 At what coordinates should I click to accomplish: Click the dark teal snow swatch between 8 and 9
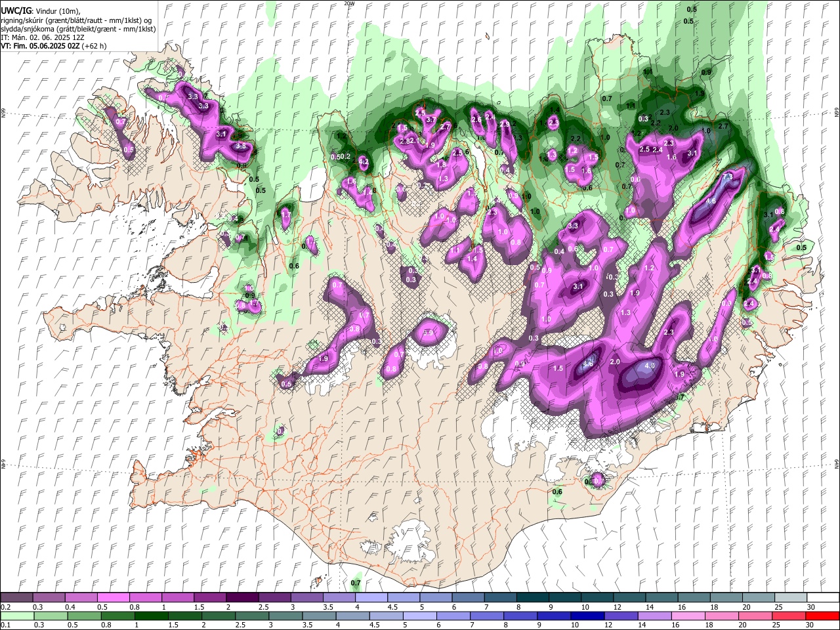click(533, 598)
